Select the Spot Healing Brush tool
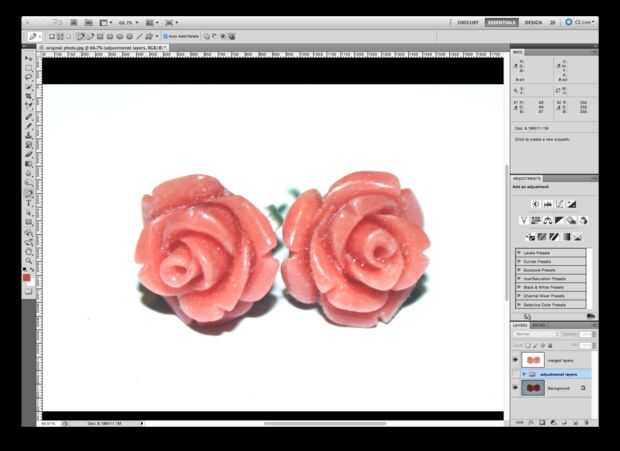The image size is (620, 451). click(29, 117)
